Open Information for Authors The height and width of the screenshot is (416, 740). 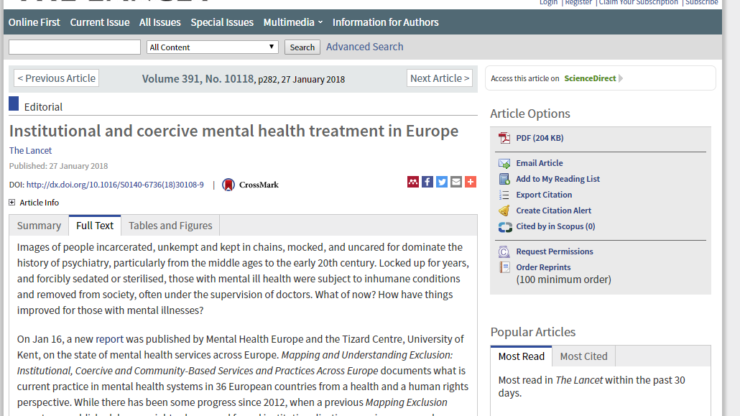[385, 22]
